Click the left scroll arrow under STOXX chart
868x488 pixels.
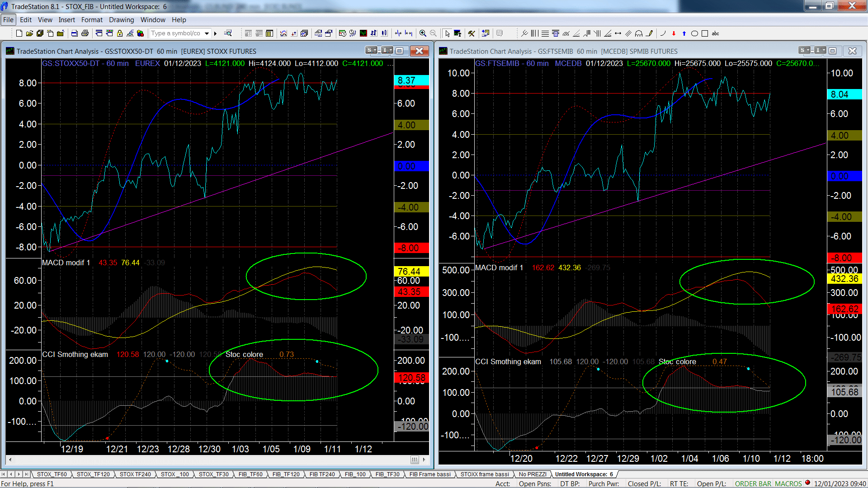point(10,460)
